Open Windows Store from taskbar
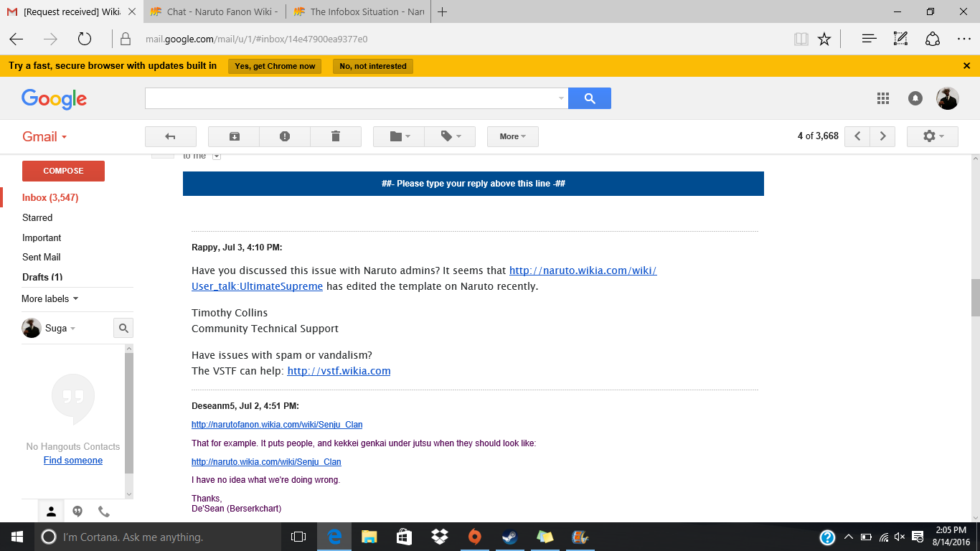Viewport: 980px width, 551px height. click(x=404, y=537)
